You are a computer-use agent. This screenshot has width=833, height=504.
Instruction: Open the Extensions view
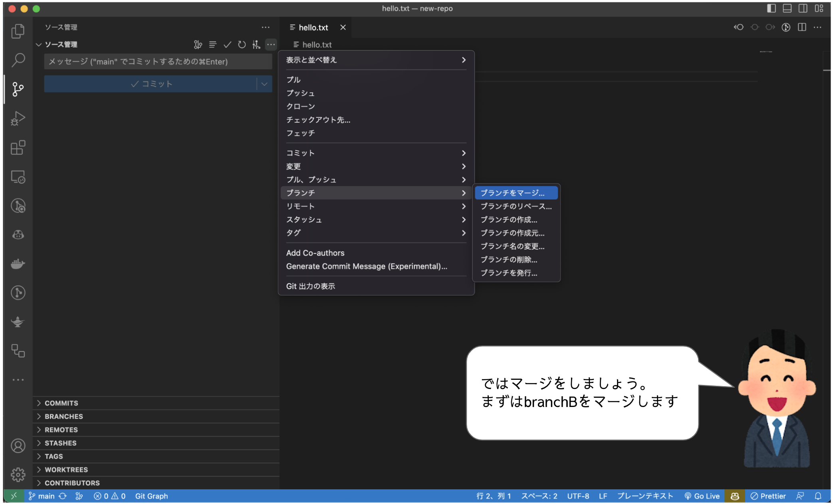pyautogui.click(x=18, y=148)
